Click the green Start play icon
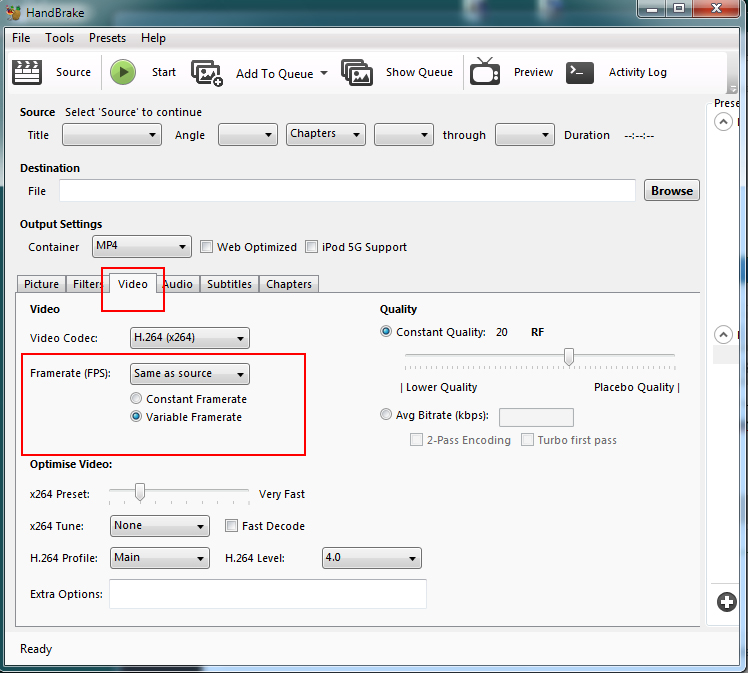748x673 pixels. tap(123, 72)
